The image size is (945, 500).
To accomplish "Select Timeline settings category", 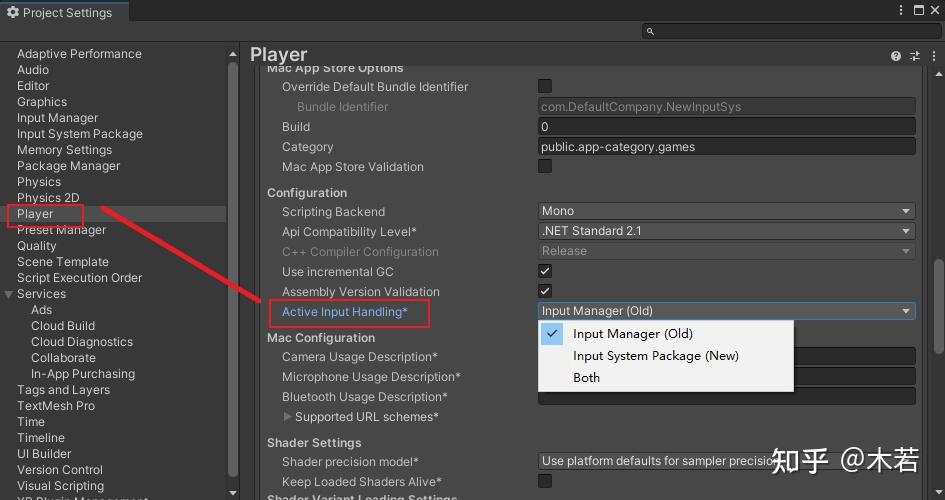I will pyautogui.click(x=40, y=438).
